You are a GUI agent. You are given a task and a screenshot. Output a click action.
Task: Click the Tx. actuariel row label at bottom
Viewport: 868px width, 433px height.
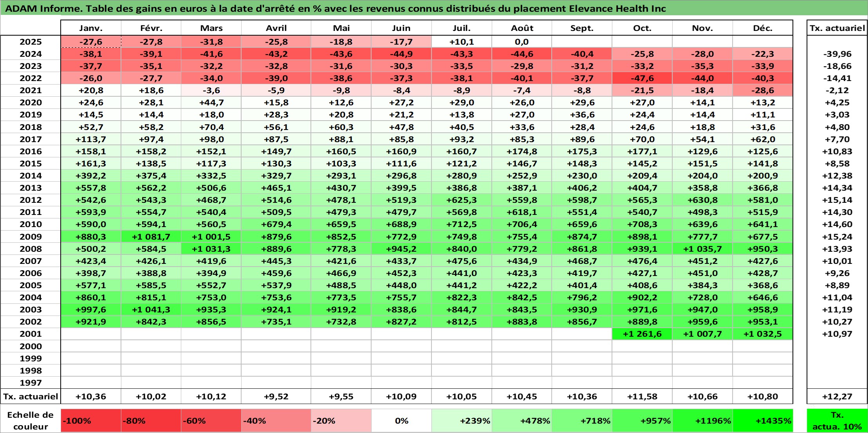31,396
